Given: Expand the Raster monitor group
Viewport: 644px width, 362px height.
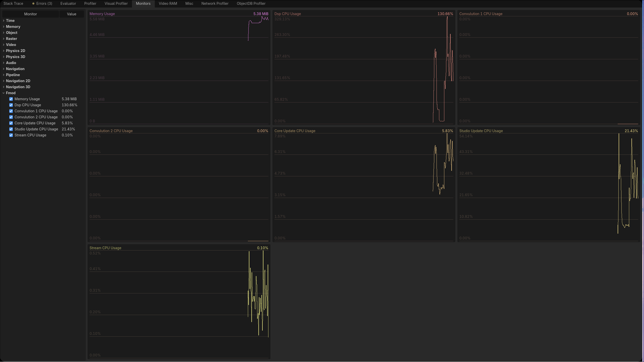Looking at the screenshot, I should (4, 39).
